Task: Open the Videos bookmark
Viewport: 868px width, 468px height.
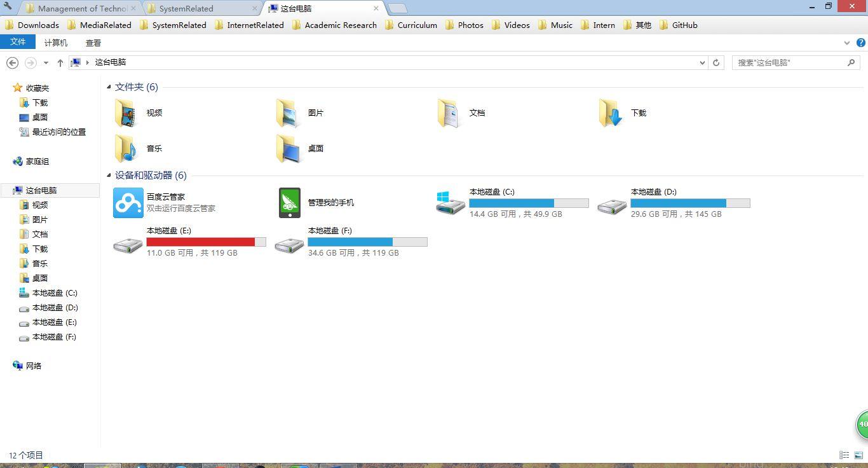Action: [510, 25]
